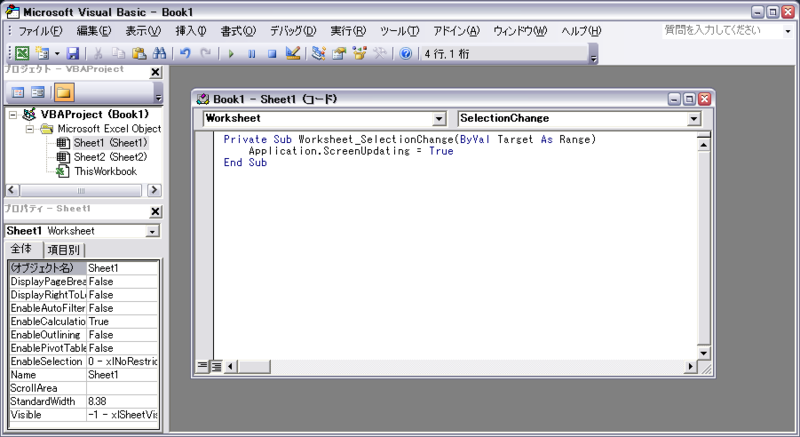This screenshot has height=437, width=800.
Task: Run Sub with the play icon
Action: (x=231, y=53)
